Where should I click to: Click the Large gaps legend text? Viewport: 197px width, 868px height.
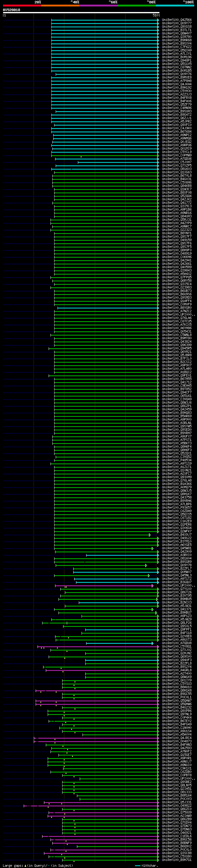[x=38, y=865]
